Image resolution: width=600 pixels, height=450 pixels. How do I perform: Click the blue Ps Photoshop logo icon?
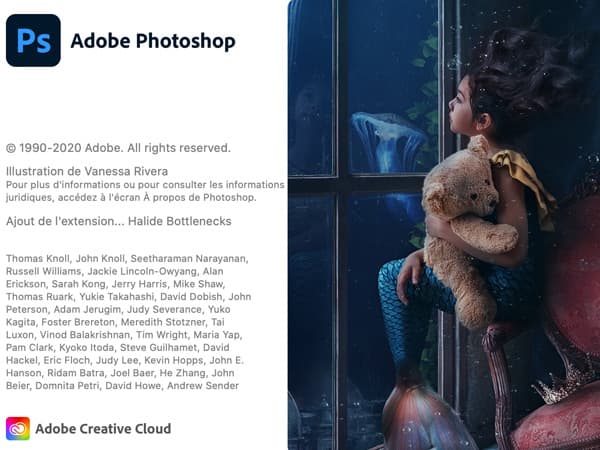click(x=33, y=41)
